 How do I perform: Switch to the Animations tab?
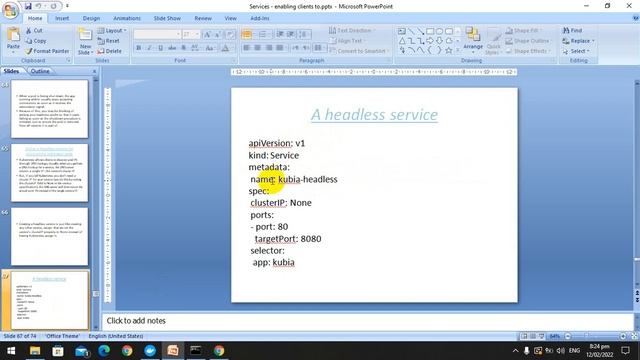point(127,18)
